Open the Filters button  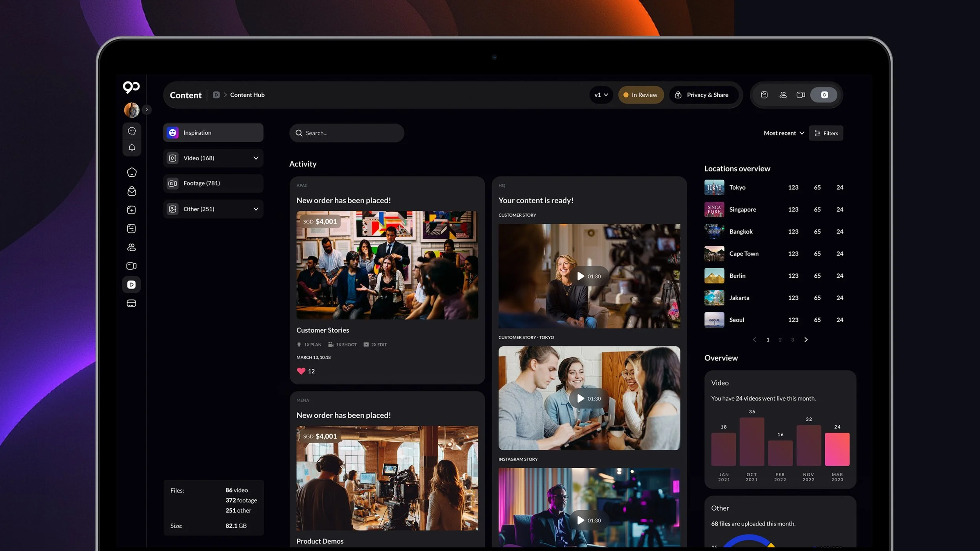826,133
